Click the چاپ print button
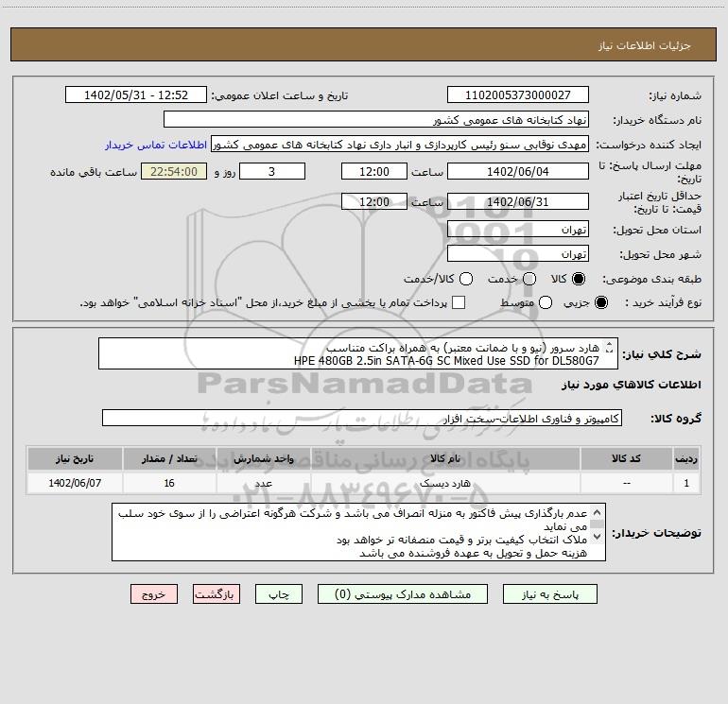This screenshot has width=728, height=704. tap(279, 594)
